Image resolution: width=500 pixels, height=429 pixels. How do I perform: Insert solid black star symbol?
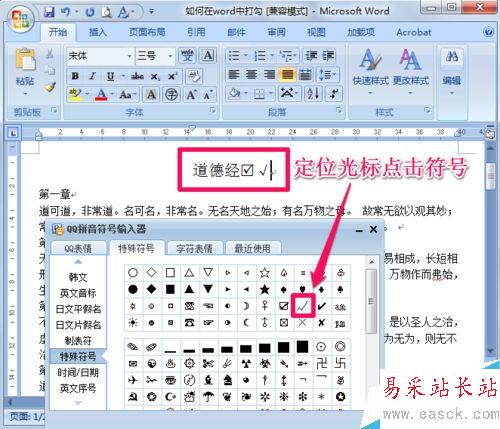click(x=265, y=289)
